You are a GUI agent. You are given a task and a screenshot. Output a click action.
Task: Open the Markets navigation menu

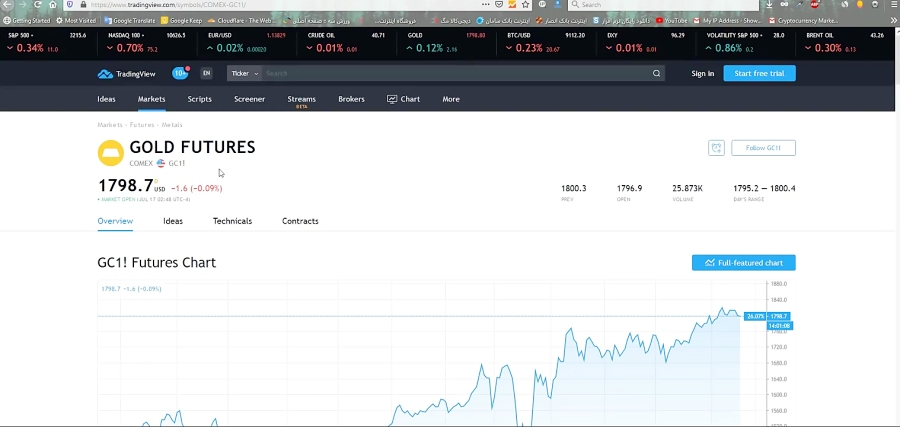(x=152, y=99)
